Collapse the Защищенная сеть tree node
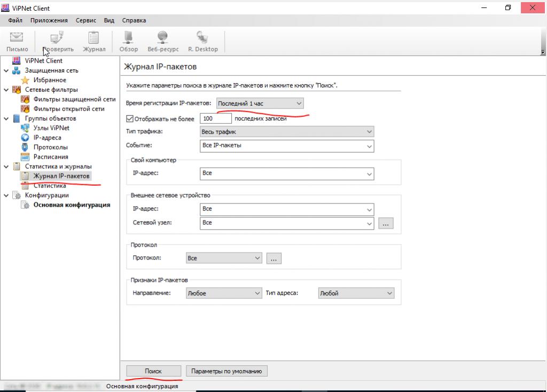547x392 pixels. pyautogui.click(x=6, y=70)
